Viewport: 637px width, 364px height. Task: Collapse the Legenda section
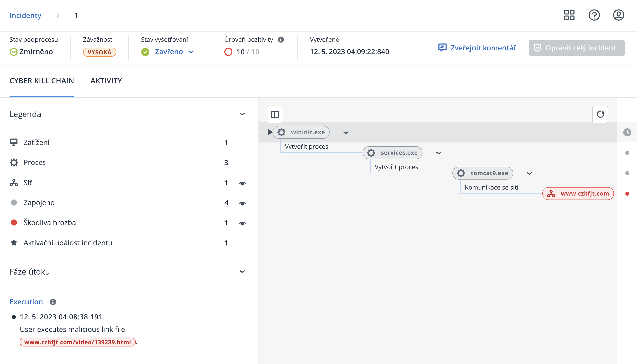[x=242, y=114]
